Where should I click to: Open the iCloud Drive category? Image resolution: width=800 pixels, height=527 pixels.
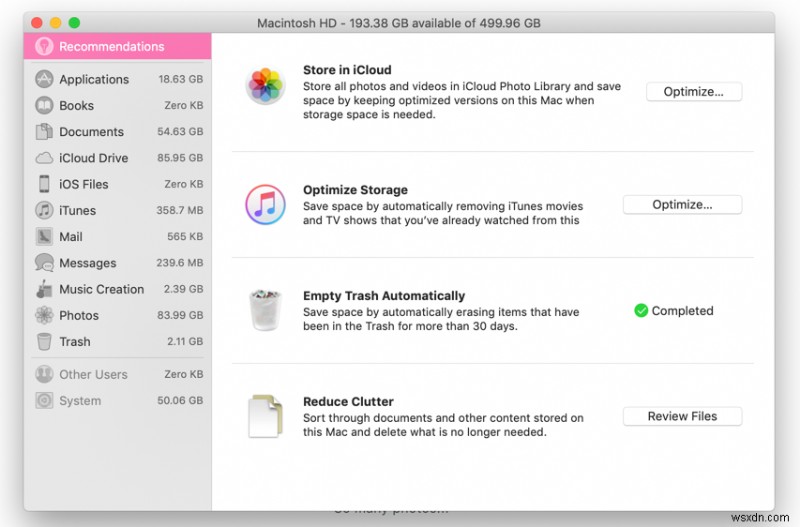point(117,158)
